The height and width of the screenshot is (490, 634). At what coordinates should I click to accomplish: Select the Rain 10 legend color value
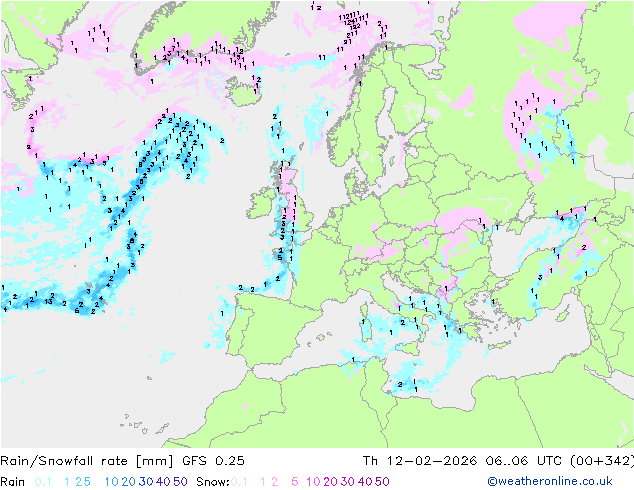click(x=112, y=482)
